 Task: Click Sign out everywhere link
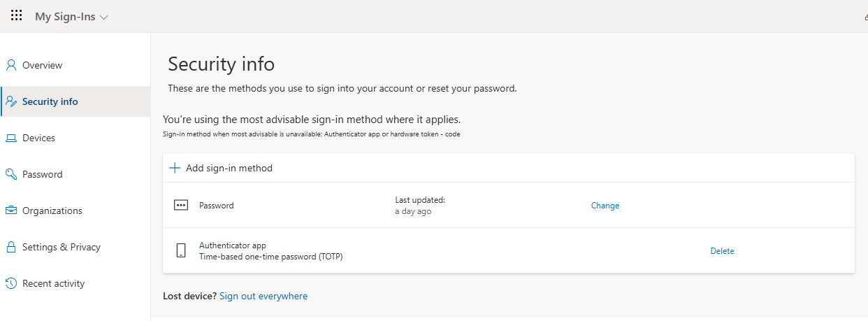coord(263,296)
